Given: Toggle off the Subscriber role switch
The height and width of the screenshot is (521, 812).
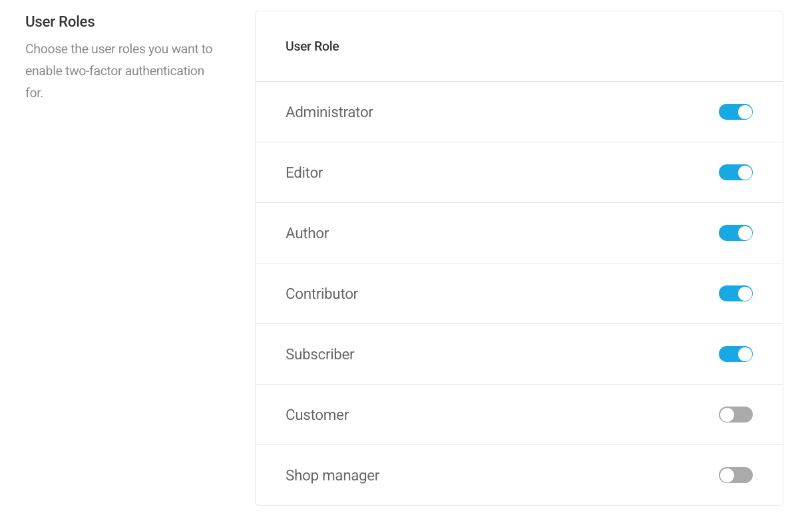Looking at the screenshot, I should (735, 354).
